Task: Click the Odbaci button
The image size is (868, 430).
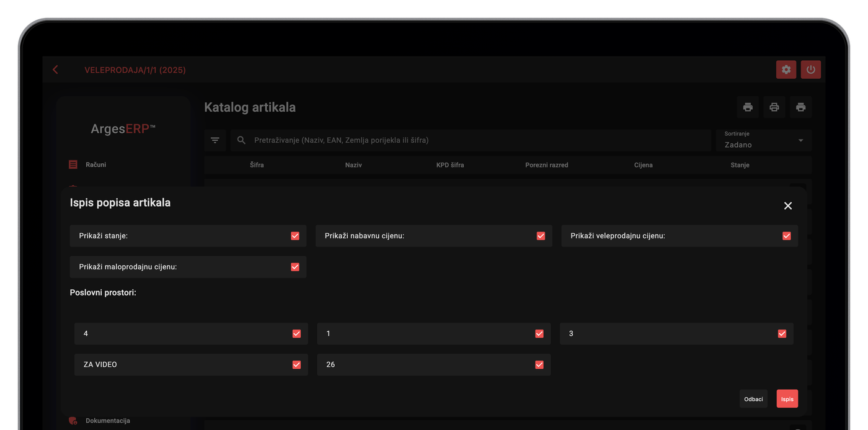Action: pyautogui.click(x=753, y=399)
